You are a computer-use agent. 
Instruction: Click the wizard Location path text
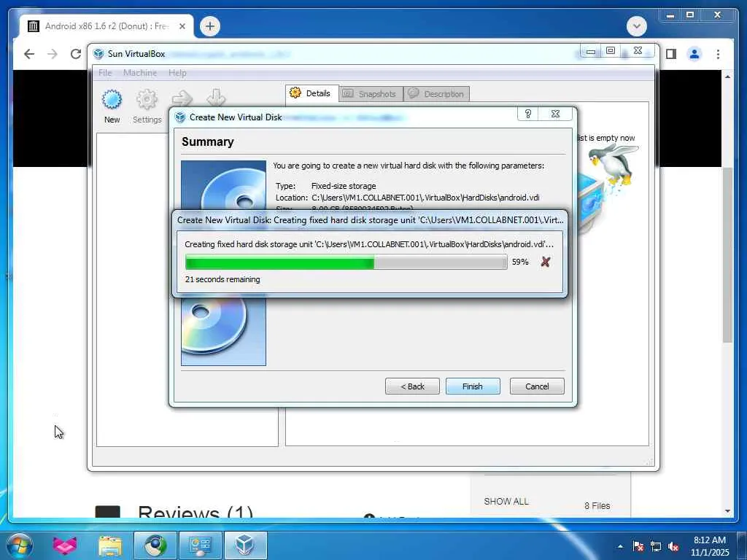click(425, 198)
